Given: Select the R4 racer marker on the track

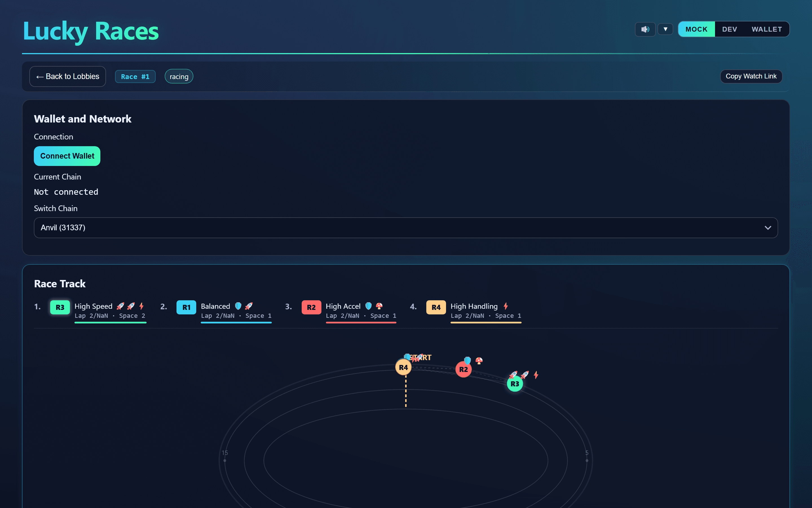Looking at the screenshot, I should (403, 367).
